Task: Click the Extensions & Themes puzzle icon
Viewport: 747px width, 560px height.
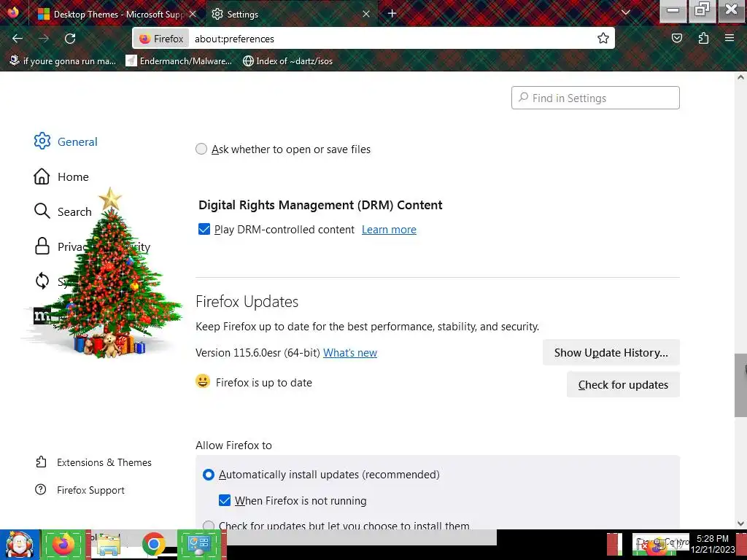Action: (41, 462)
